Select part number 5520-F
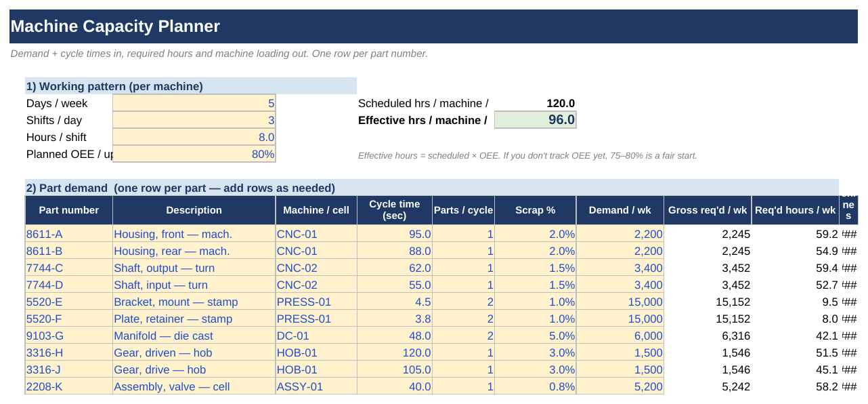The height and width of the screenshot is (404, 868). pyautogui.click(x=69, y=319)
